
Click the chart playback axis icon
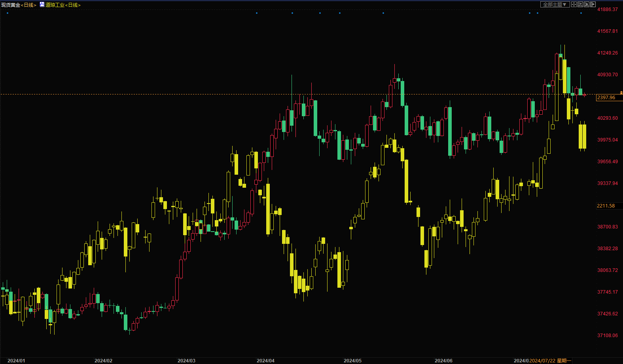coord(587,4)
